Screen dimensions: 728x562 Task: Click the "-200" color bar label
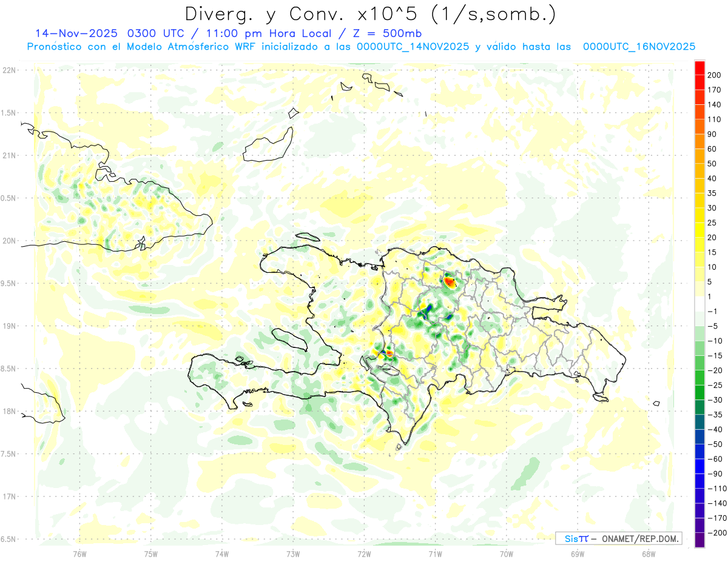click(x=718, y=533)
